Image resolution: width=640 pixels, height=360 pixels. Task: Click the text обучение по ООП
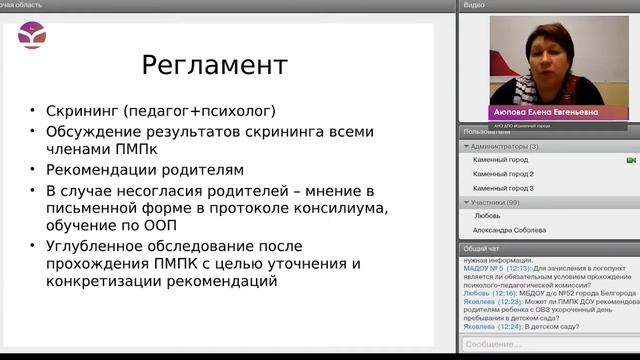click(x=111, y=225)
